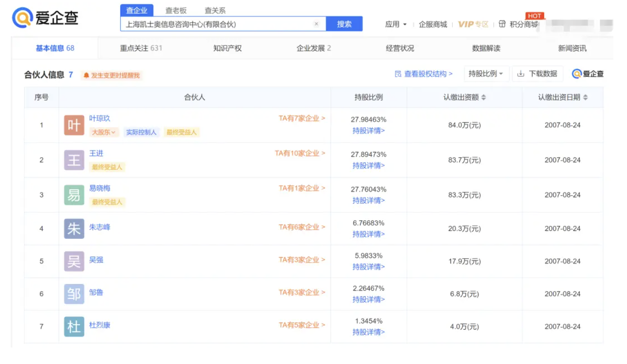Open TA有10家企业 link for 王进
Image resolution: width=627 pixels, height=364 pixels.
[x=300, y=153]
